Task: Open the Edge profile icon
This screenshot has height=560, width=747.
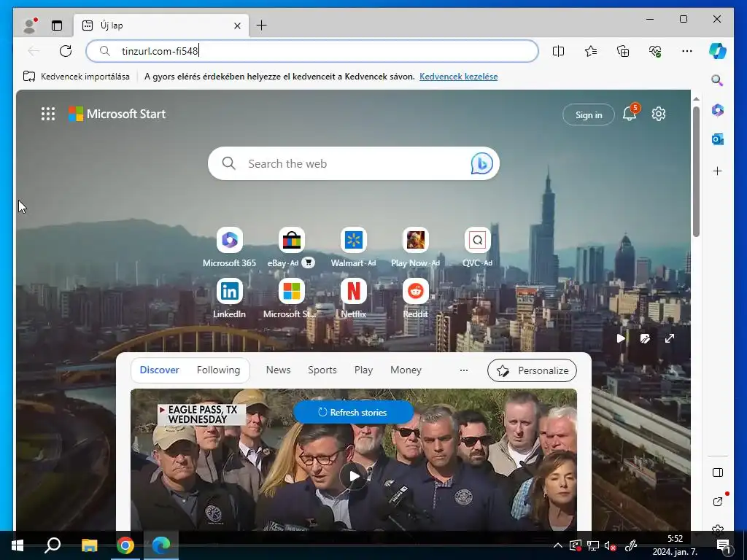Action: (x=30, y=26)
